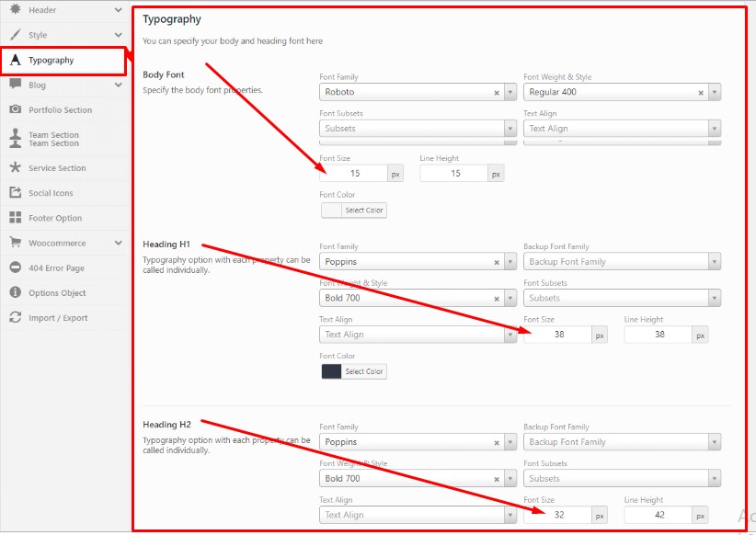
Task: Click the Social Icons share icon
Action: tap(15, 193)
